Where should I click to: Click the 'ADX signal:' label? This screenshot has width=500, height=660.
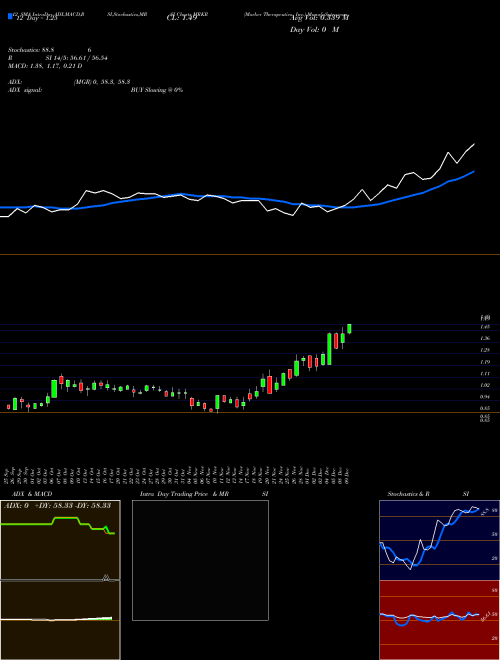(25, 90)
